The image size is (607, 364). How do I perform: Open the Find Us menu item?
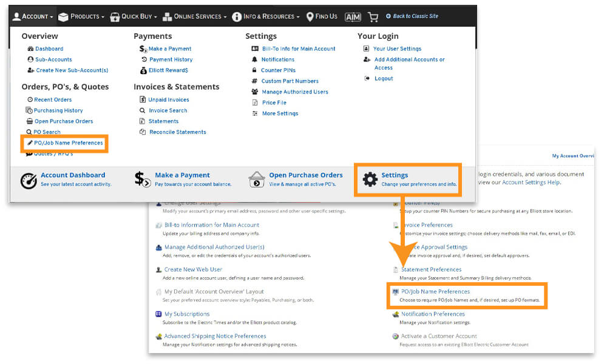[322, 16]
